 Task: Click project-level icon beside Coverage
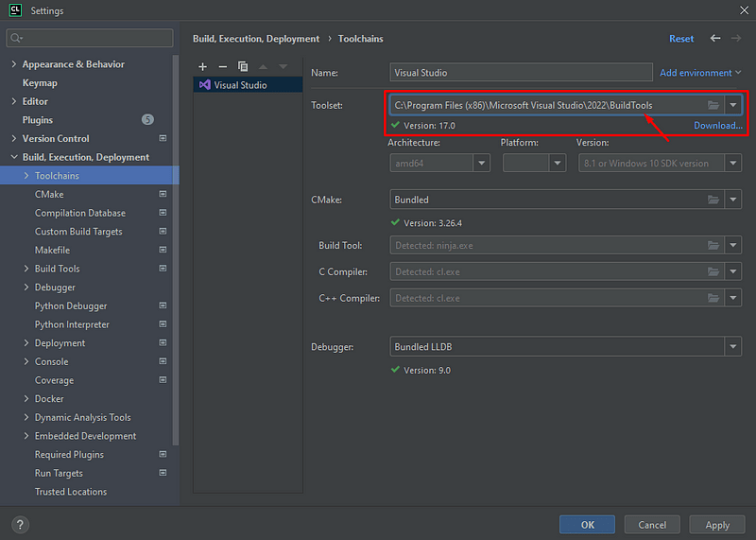163,380
